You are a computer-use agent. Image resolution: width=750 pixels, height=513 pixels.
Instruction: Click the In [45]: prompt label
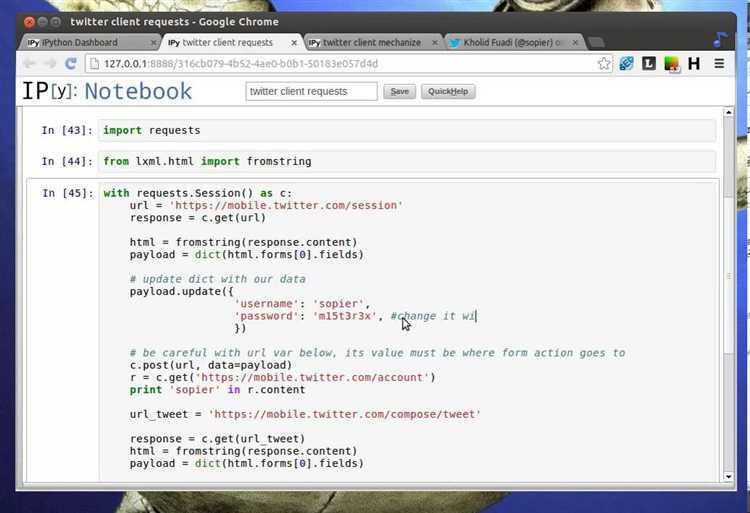click(x=67, y=193)
